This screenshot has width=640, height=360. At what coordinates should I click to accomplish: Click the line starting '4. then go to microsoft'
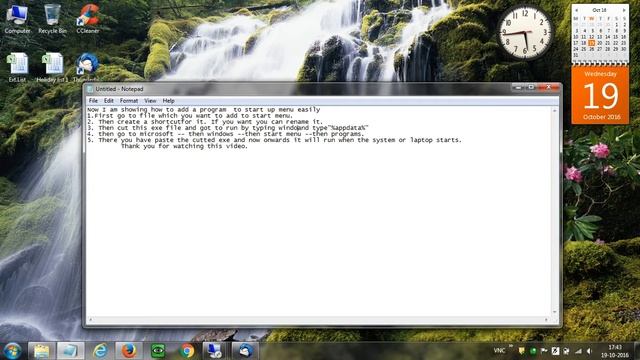pos(225,134)
